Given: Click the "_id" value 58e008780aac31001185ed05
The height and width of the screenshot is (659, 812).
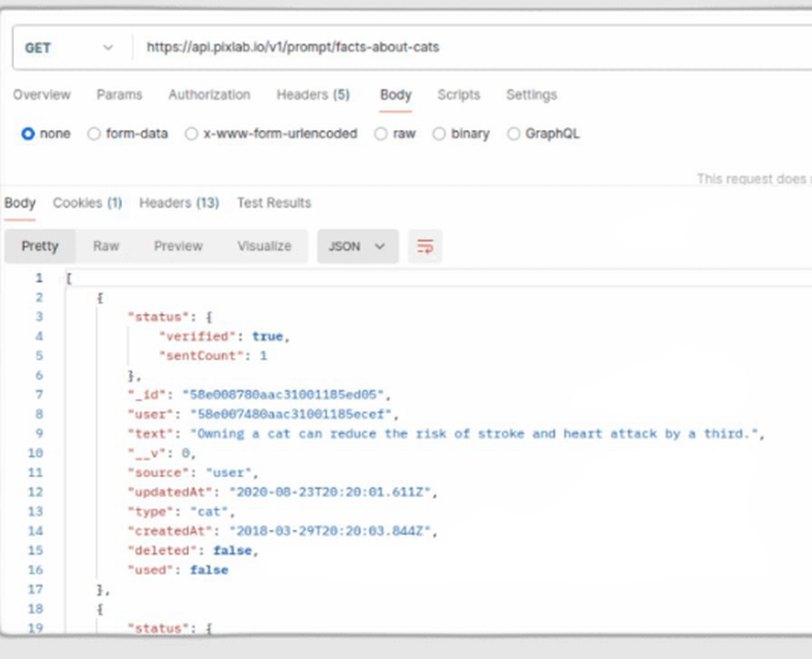Looking at the screenshot, I should pyautogui.click(x=283, y=394).
